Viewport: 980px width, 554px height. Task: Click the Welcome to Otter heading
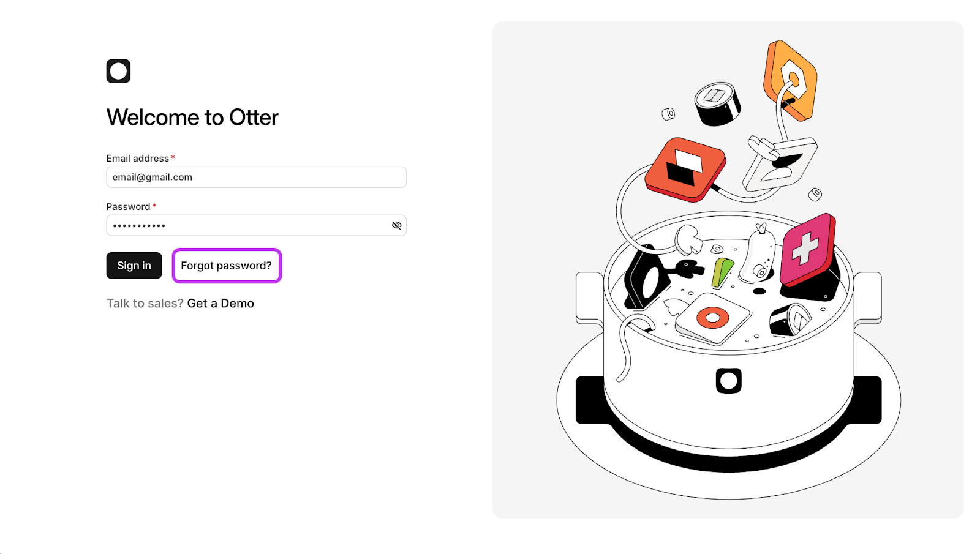pyautogui.click(x=192, y=118)
